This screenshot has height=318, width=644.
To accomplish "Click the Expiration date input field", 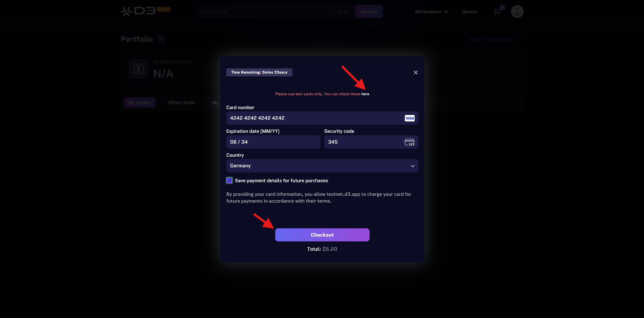I will coord(273,142).
